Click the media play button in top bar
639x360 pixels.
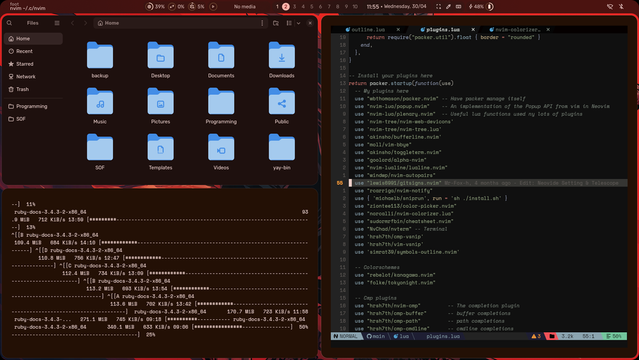tap(213, 7)
